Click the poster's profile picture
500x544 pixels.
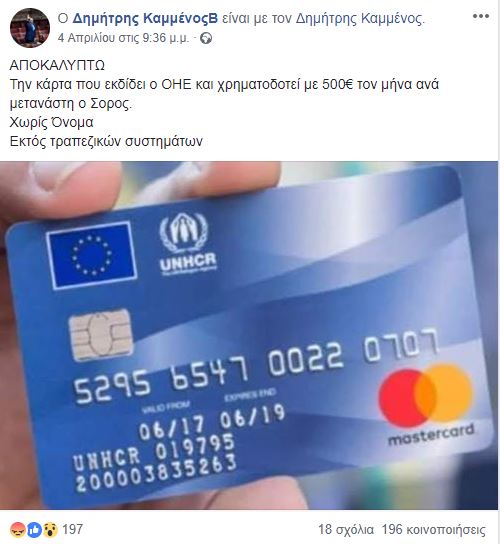[x=30, y=27]
